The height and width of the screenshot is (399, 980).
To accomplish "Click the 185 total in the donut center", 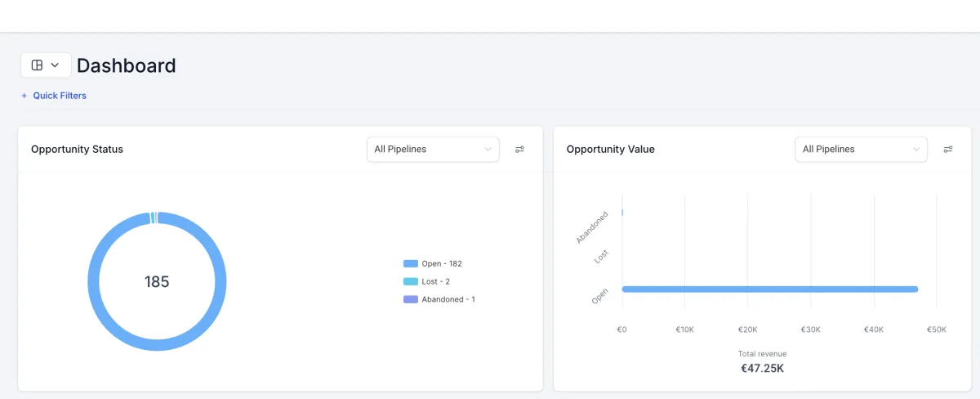I will point(157,282).
